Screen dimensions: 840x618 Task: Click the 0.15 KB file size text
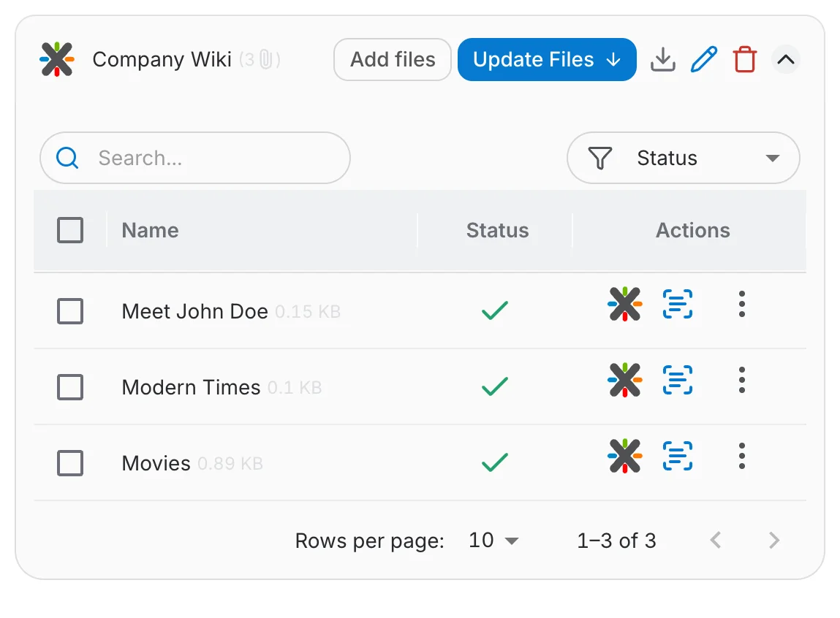point(308,312)
